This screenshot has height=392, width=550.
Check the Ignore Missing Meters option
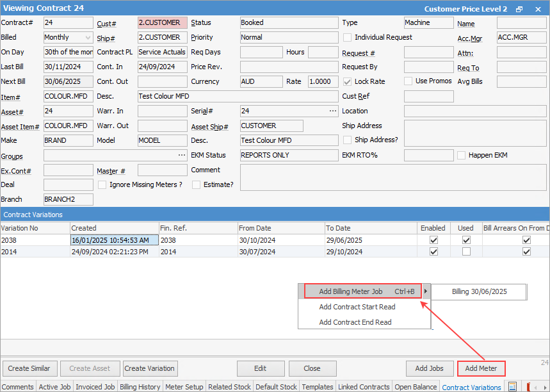(x=102, y=184)
